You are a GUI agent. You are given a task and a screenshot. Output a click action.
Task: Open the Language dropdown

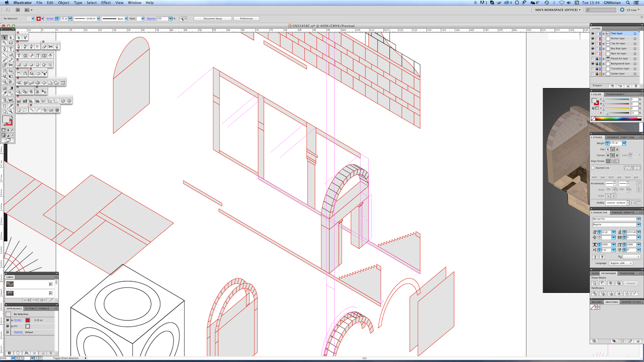click(621, 263)
